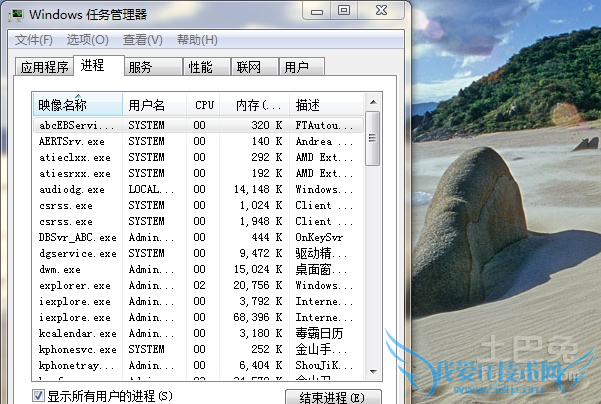Select csrss.exe using 1,024 K
Image resolution: width=601 pixels, height=404 pixels.
click(x=198, y=205)
